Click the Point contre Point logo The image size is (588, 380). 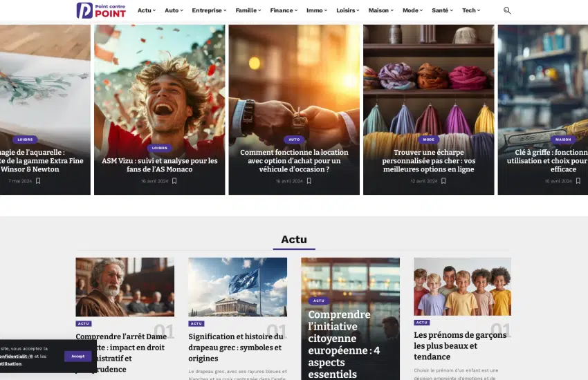point(101,10)
